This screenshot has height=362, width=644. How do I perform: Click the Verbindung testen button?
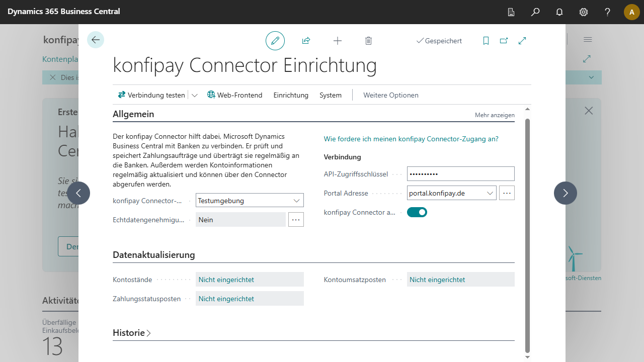151,95
